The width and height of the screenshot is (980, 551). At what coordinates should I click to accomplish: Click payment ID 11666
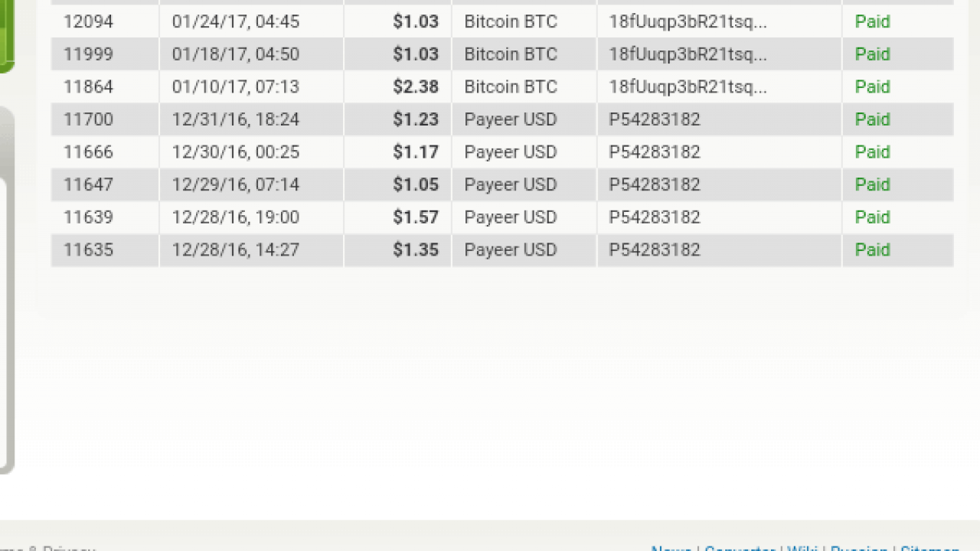(x=88, y=152)
